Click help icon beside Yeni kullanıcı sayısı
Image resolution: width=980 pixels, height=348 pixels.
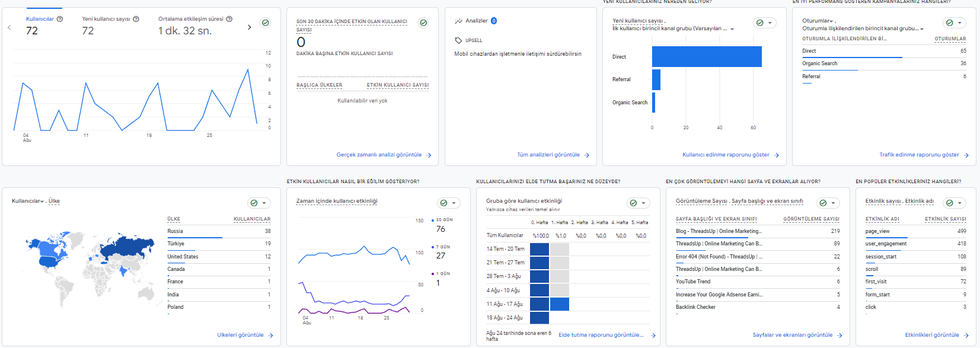coord(136,19)
